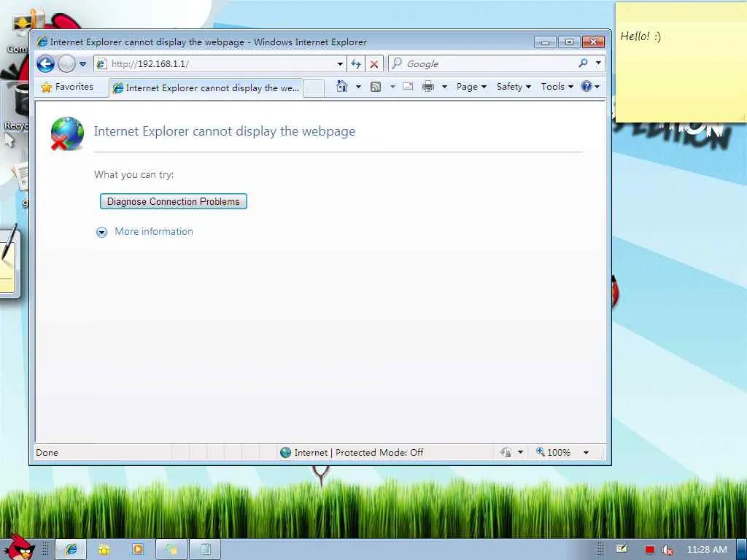Screen dimensions: 747x560
Task: Click 'Protected Mode: Off' status text
Action: (379, 452)
